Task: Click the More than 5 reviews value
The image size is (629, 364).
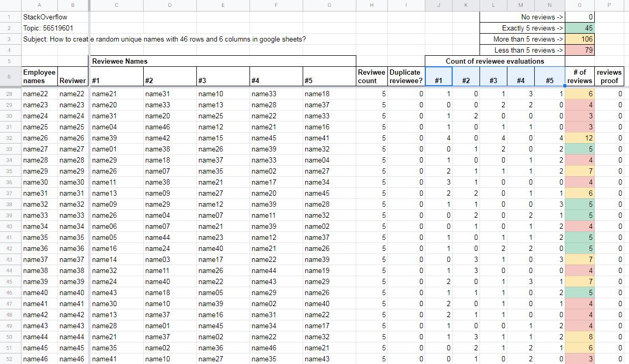Action: (x=579, y=39)
